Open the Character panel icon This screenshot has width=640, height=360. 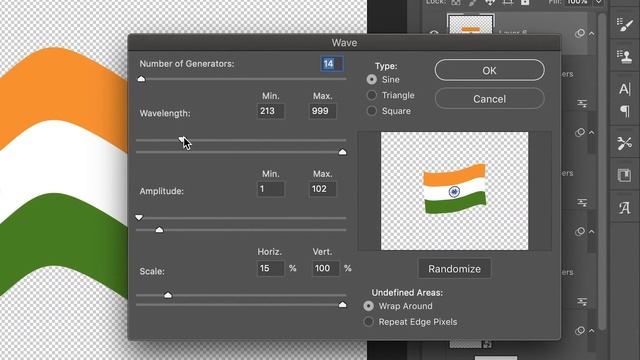(624, 89)
